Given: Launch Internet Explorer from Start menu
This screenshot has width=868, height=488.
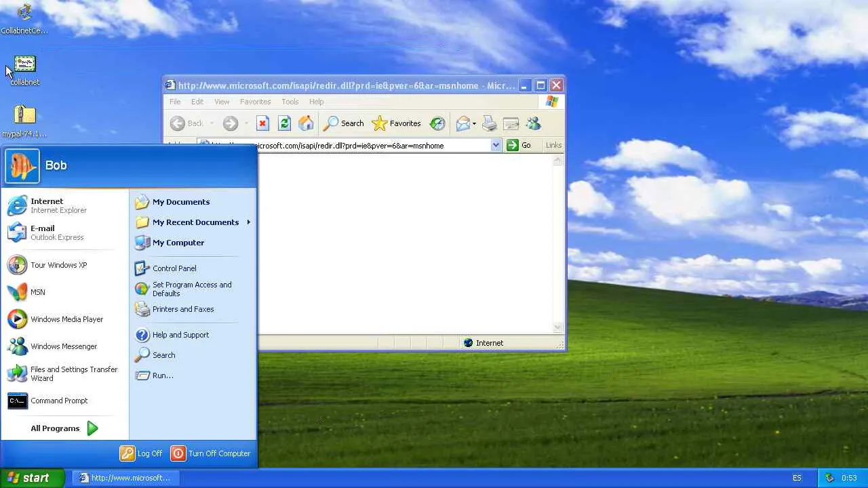Looking at the screenshot, I should pos(65,205).
